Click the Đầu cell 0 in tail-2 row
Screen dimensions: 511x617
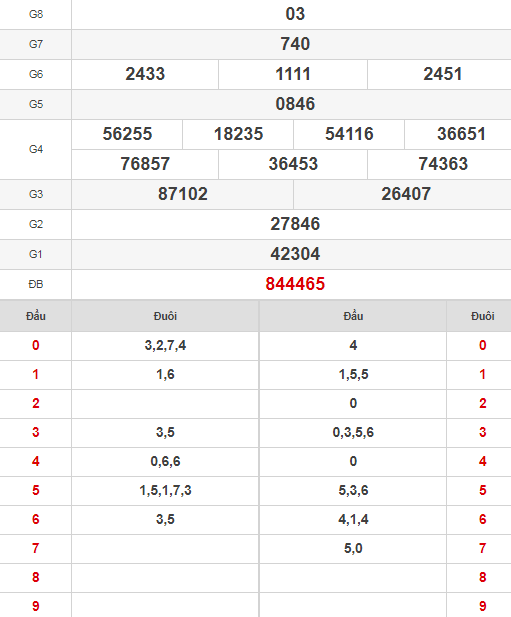point(353,403)
